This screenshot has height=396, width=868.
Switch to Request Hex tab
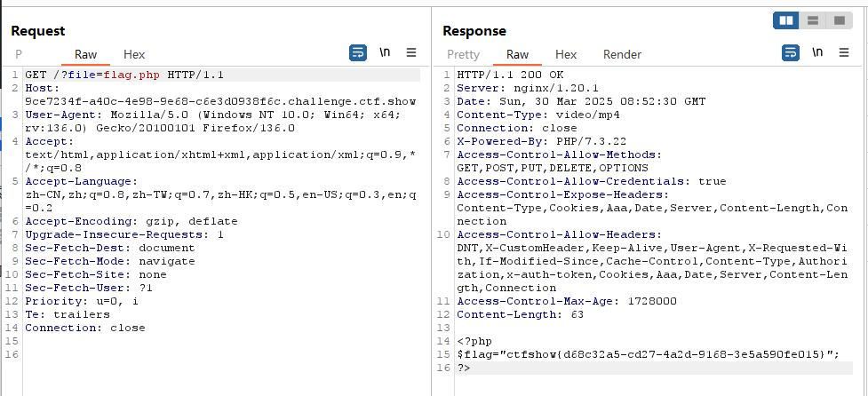click(x=134, y=54)
